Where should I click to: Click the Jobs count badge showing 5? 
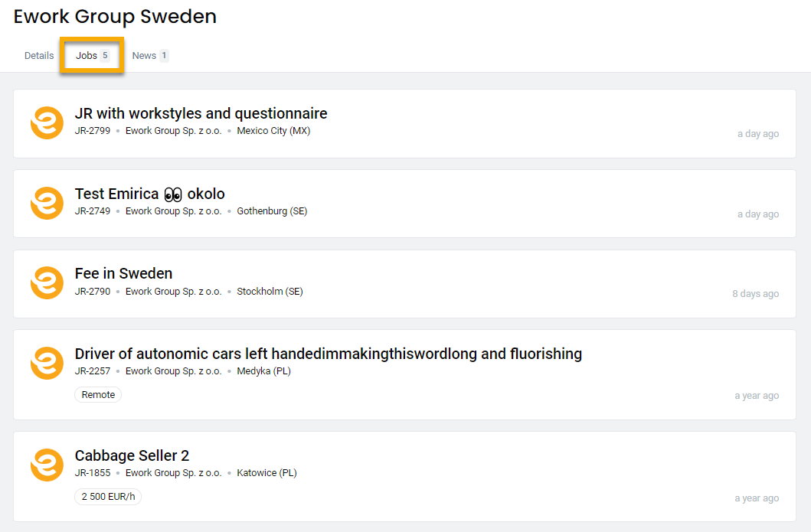105,56
